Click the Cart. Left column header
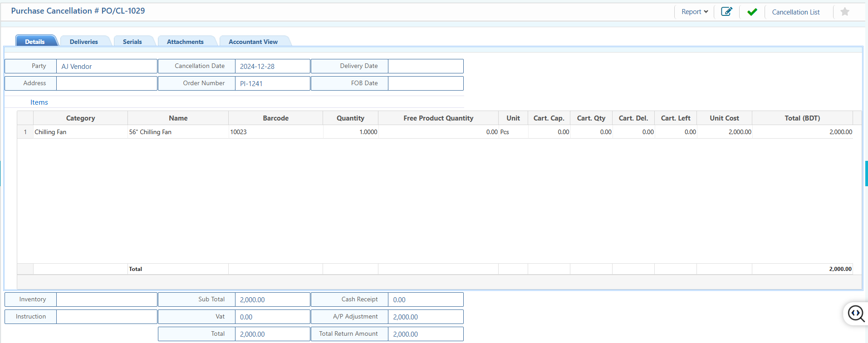Image resolution: width=868 pixels, height=343 pixels. (x=676, y=118)
